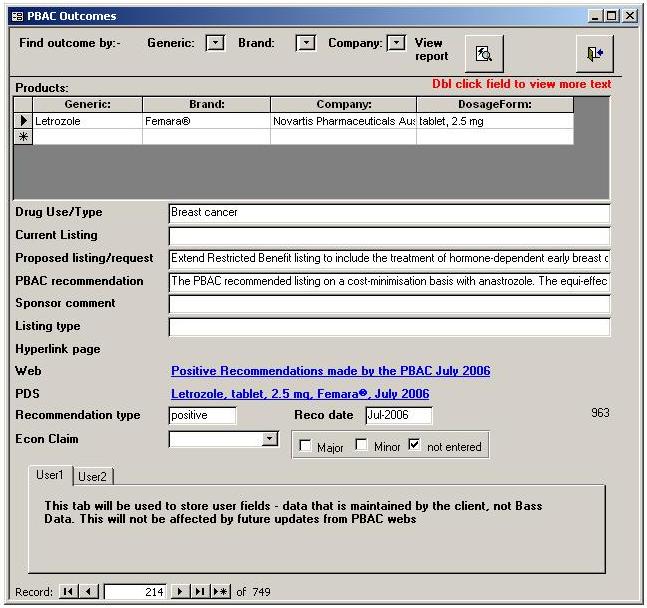This screenshot has height=608, width=647.
Task: Open Positive Recommendations PBAC July 2006 link
Action: coord(330,371)
